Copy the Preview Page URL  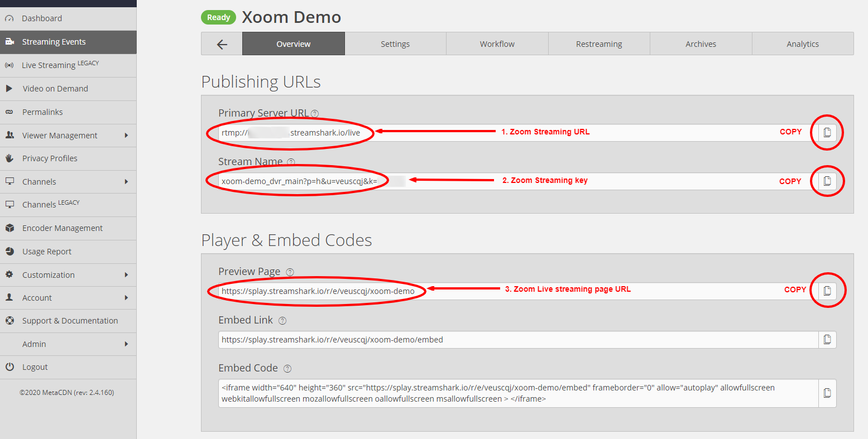pyautogui.click(x=827, y=291)
